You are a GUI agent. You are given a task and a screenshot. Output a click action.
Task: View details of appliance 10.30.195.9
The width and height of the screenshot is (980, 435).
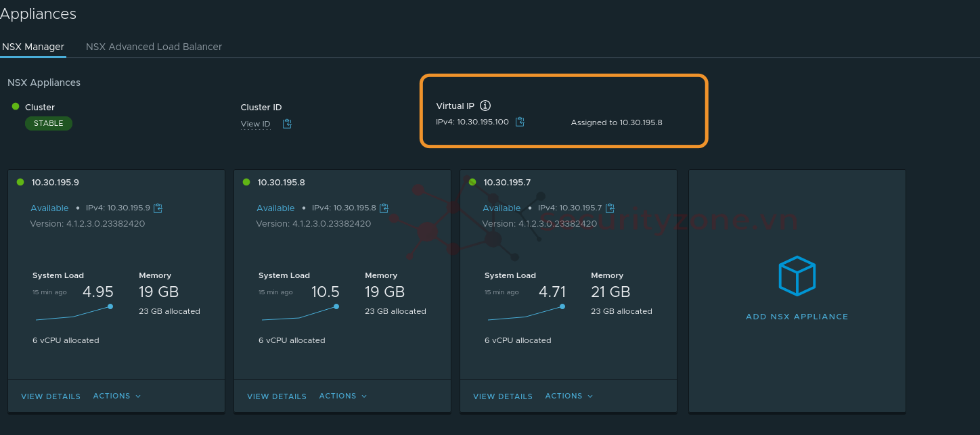point(51,396)
